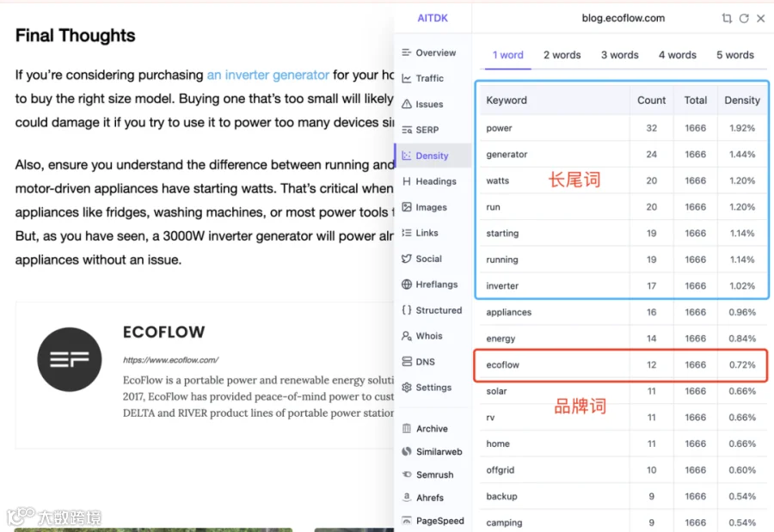Select the Images sidebar icon

406,207
